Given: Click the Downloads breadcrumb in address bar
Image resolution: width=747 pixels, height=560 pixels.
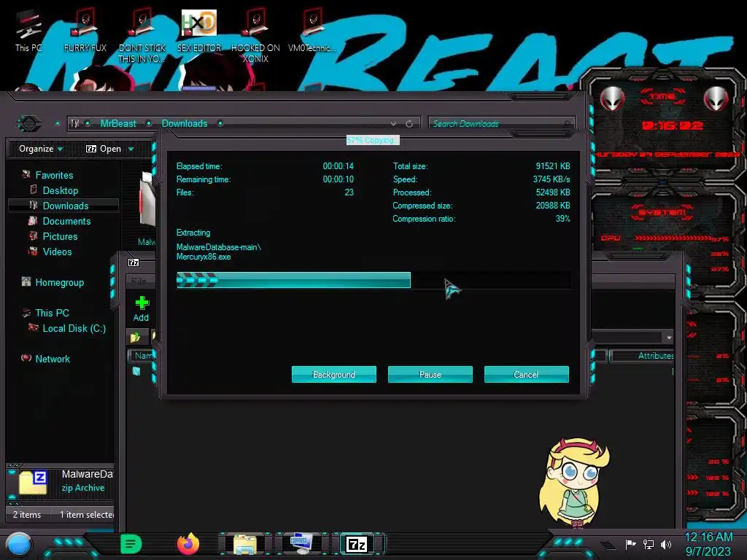Looking at the screenshot, I should (185, 124).
